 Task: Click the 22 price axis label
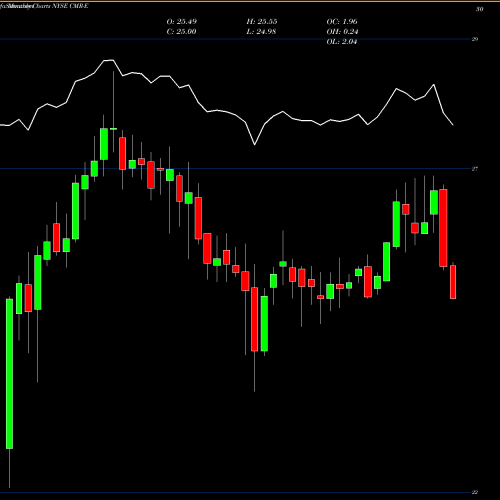pos(475,492)
